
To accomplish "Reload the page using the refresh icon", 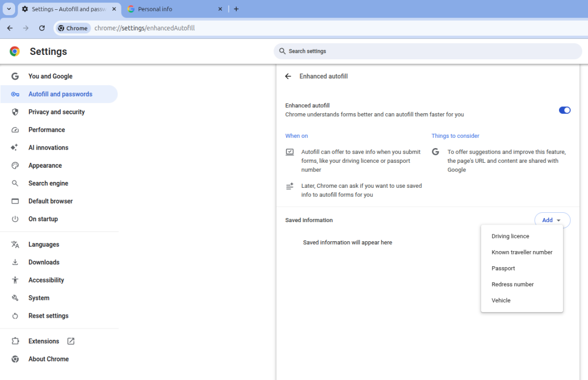I will tap(42, 28).
